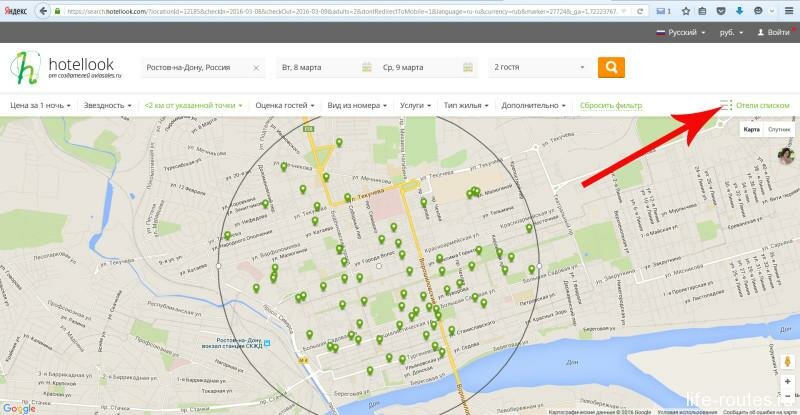This screenshot has height=415, width=800.
Task: Open calendar icon in check-out date field
Action: [469, 68]
